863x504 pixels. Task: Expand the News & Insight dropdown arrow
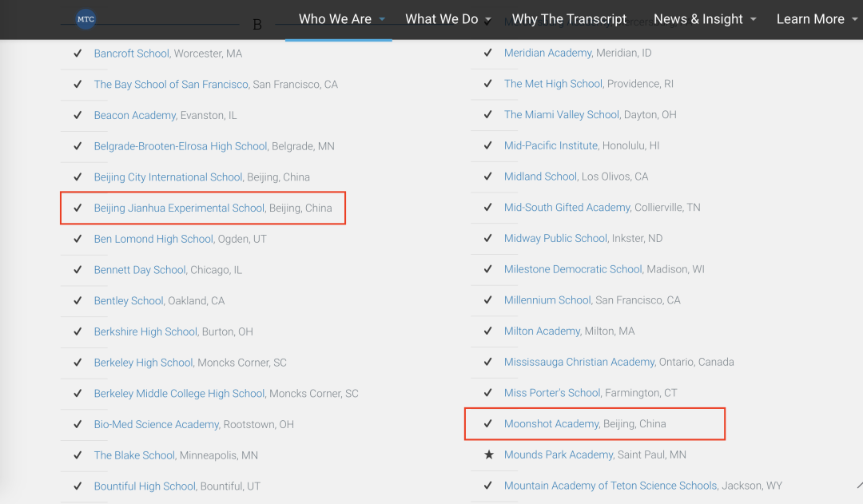tap(754, 19)
